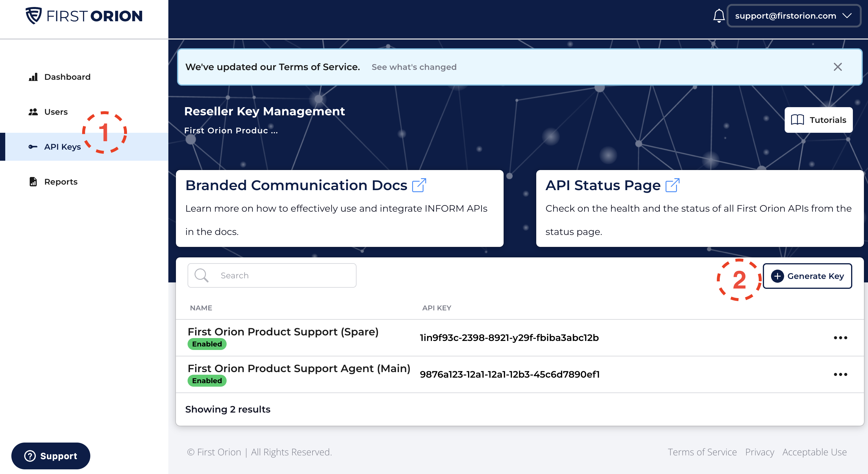Click the Support question mark icon
Screen dimensions: 868x474
pos(30,456)
